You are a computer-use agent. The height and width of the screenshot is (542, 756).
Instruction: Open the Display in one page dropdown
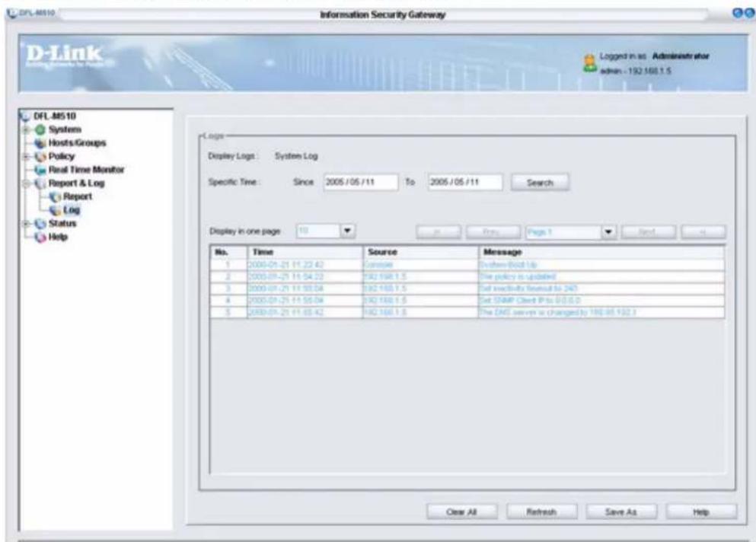point(348,231)
